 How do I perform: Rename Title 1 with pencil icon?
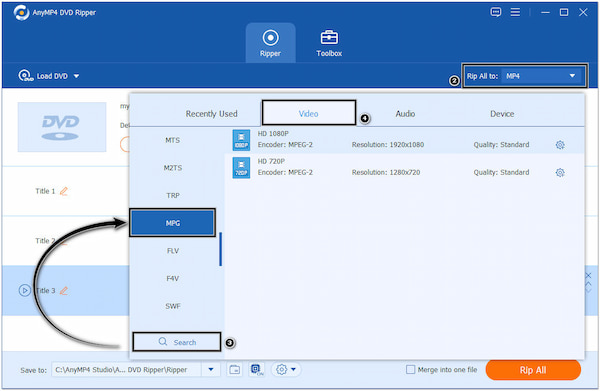point(64,191)
